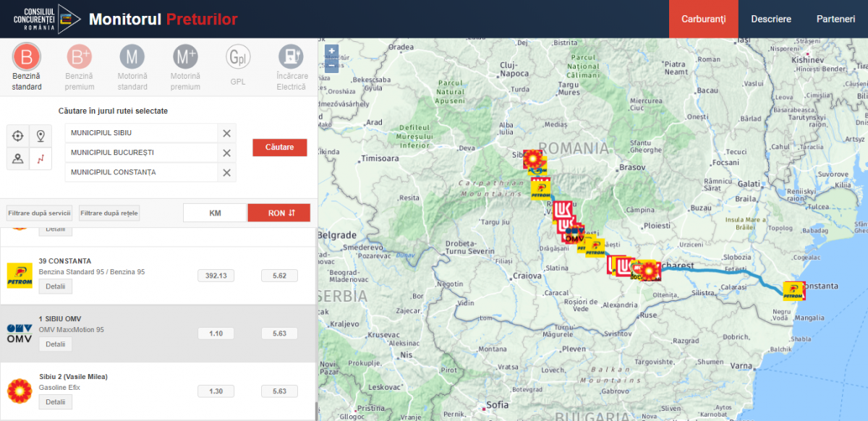This screenshot has width=868, height=421.
Task: Click the Consiliul Concurenței România logo
Action: coord(47,18)
